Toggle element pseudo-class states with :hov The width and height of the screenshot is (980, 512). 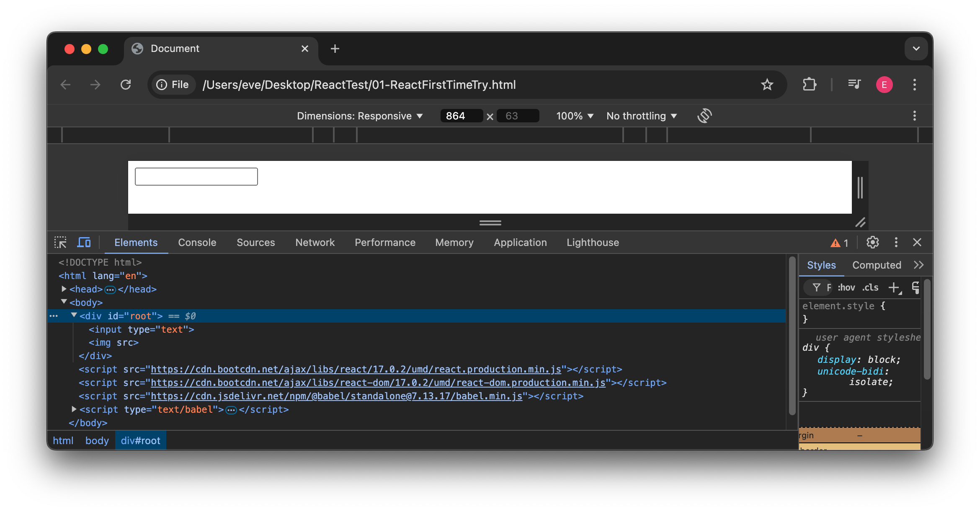click(846, 287)
